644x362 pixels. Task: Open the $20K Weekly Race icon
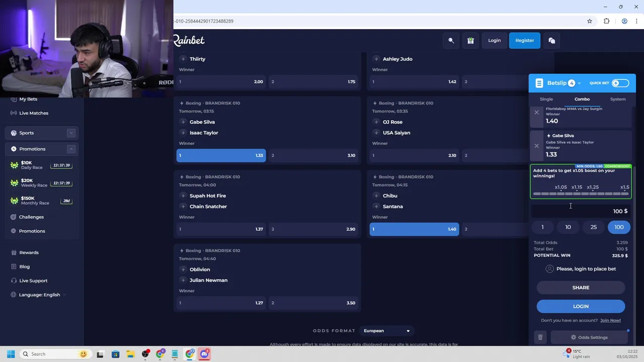(14, 183)
